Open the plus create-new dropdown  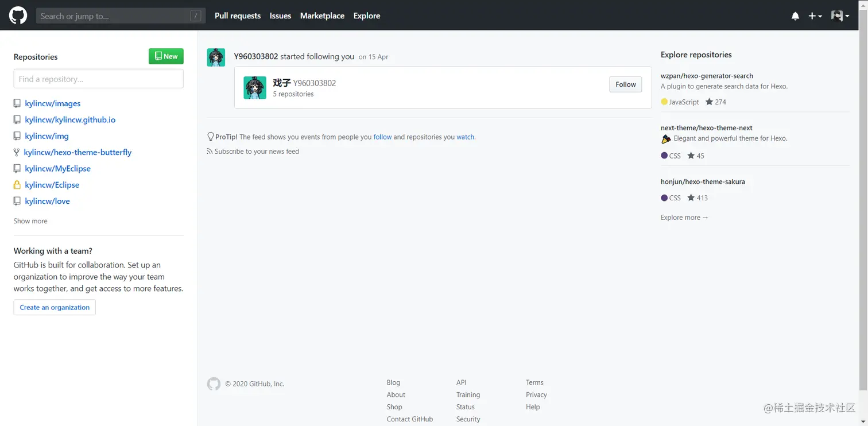(x=815, y=16)
